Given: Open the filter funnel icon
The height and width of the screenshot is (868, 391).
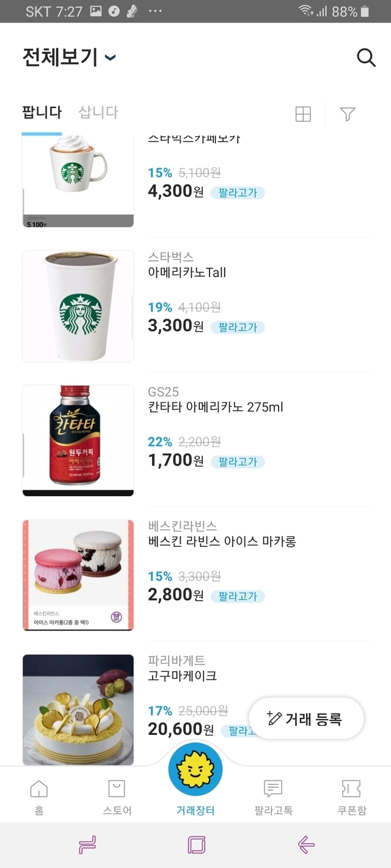Looking at the screenshot, I should point(347,114).
